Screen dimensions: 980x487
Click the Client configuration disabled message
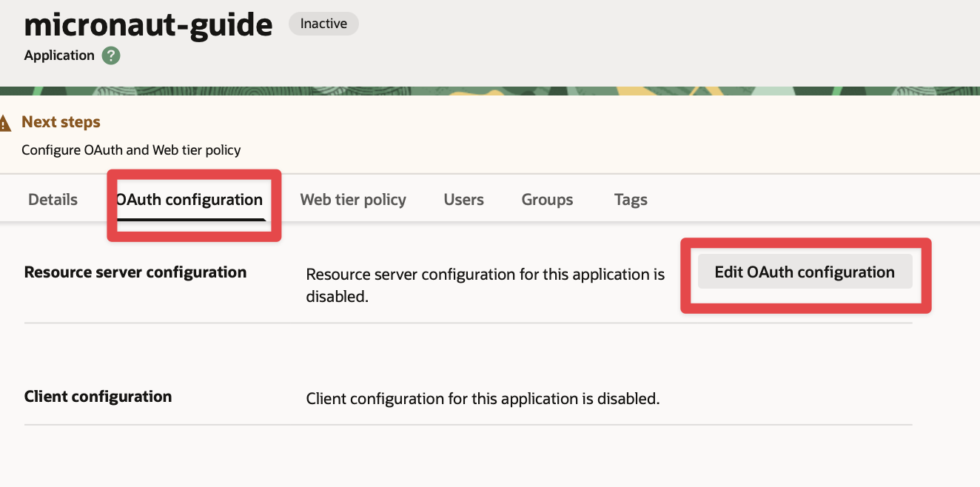pos(483,399)
